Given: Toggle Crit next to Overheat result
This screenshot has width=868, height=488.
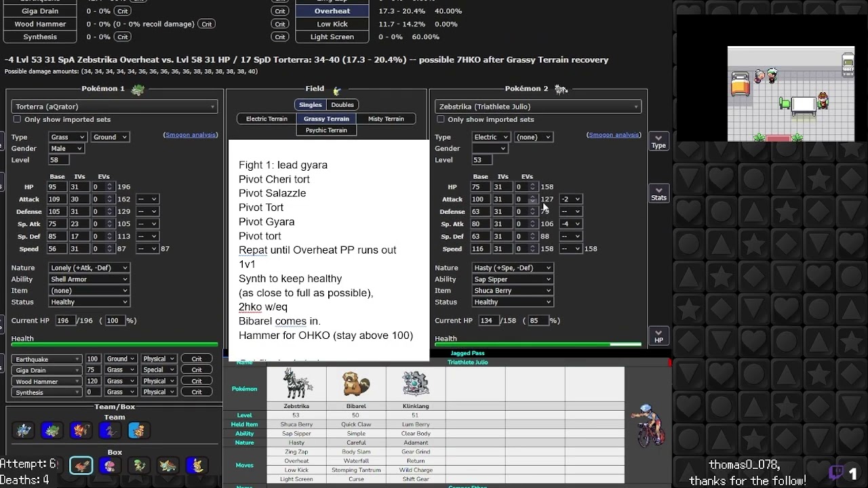Looking at the screenshot, I should (280, 11).
